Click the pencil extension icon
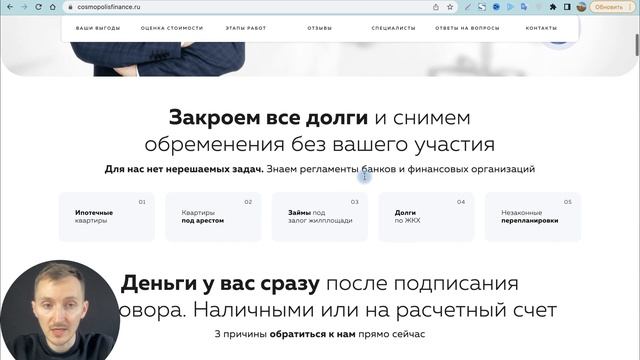 (468, 7)
